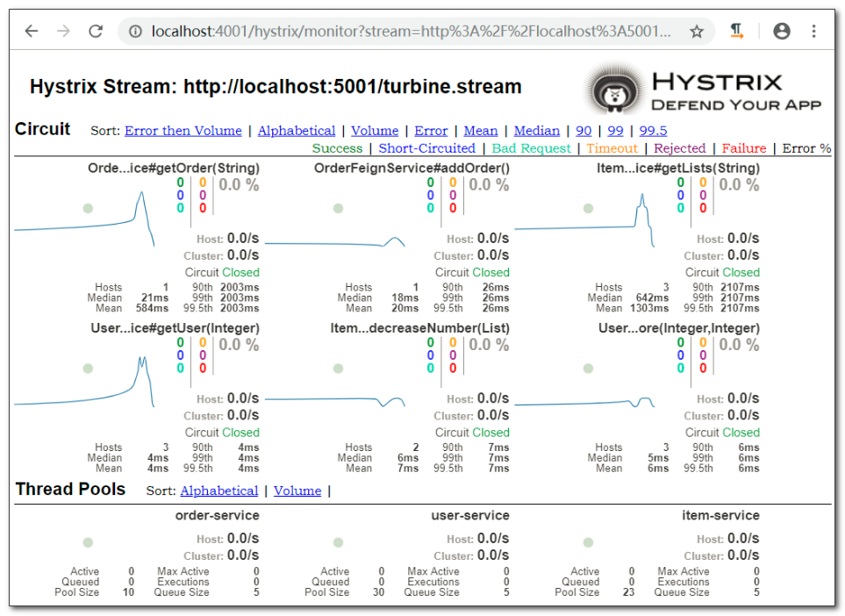845x616 pixels.
Task: Select the Item...decreaseNumber(List) circuit title
Action: (x=419, y=328)
